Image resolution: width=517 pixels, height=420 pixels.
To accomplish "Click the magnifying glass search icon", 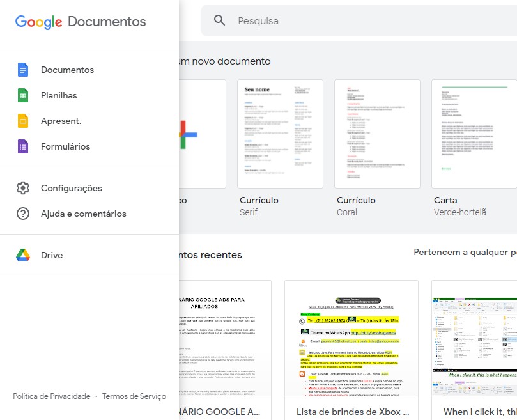I will coord(219,20).
